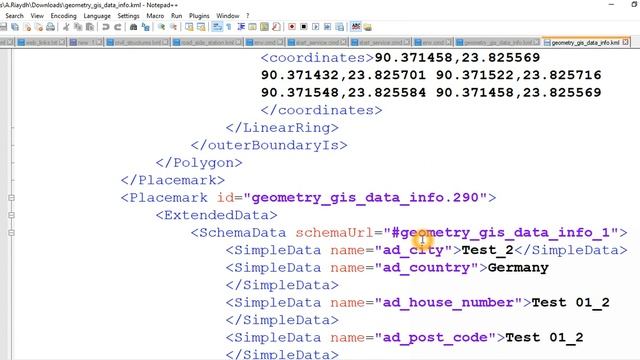Open the Function List icon
The width and height of the screenshot is (640, 360).
tap(276, 27)
